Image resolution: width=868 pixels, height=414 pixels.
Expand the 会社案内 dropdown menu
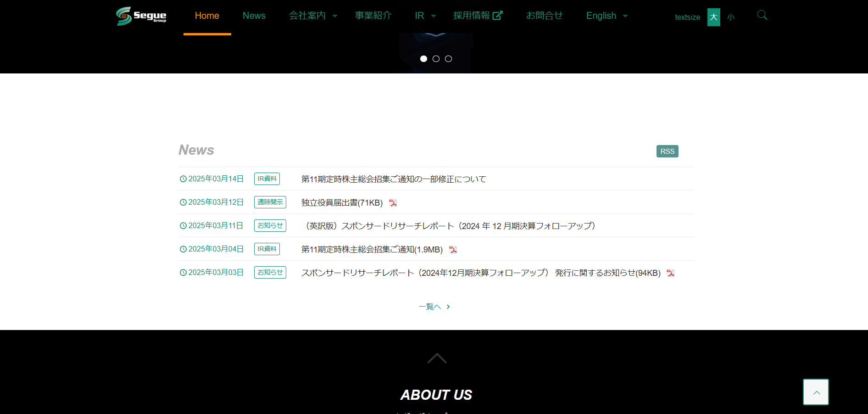pyautogui.click(x=313, y=16)
